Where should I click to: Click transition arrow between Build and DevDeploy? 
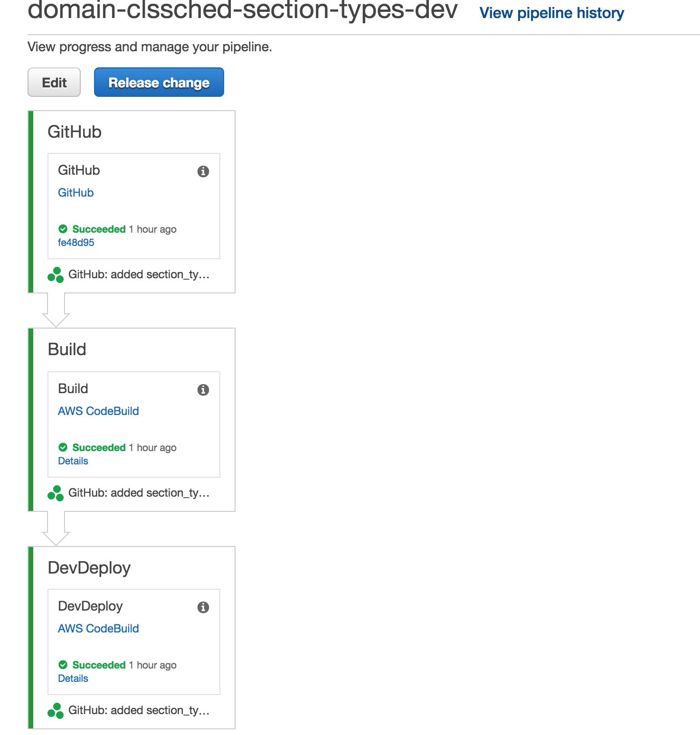56,528
